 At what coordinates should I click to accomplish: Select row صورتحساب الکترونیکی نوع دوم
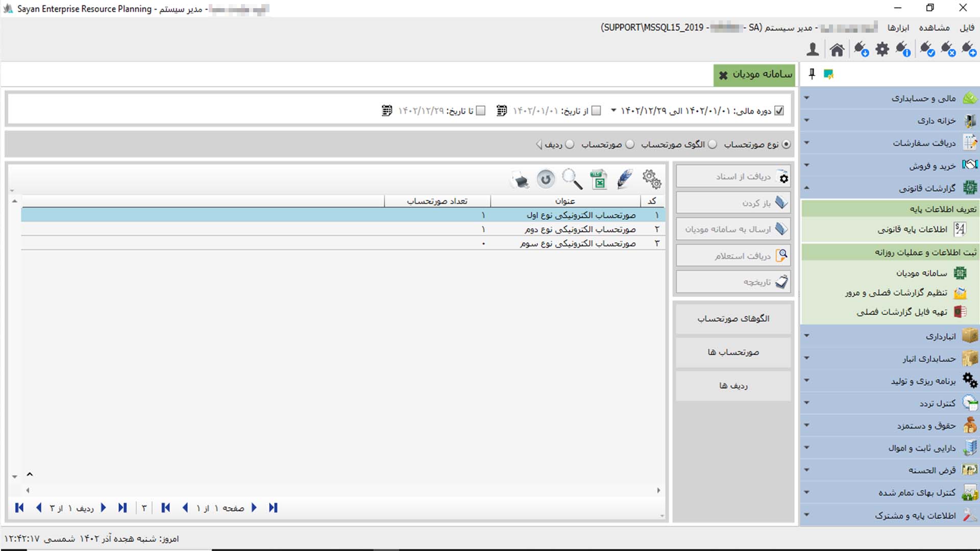point(580,230)
